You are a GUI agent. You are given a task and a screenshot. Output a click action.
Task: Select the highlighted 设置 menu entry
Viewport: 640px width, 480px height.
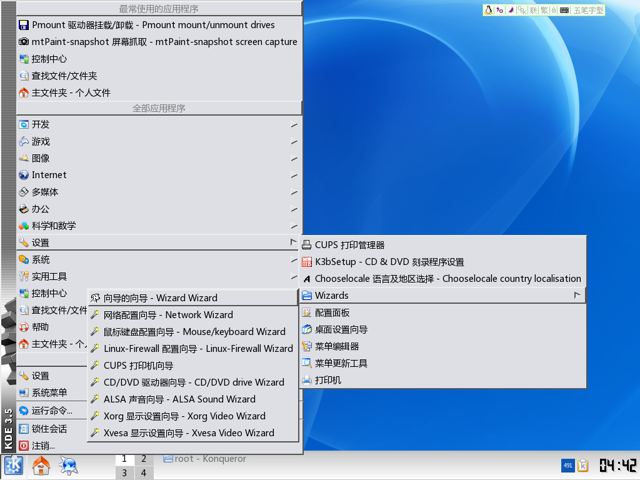[x=159, y=242]
